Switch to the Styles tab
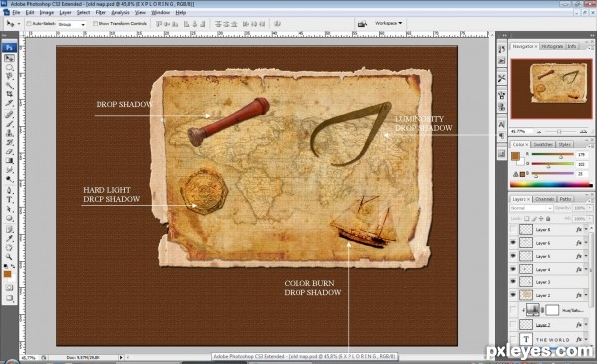Viewport: 597px width, 364px height. (564, 144)
